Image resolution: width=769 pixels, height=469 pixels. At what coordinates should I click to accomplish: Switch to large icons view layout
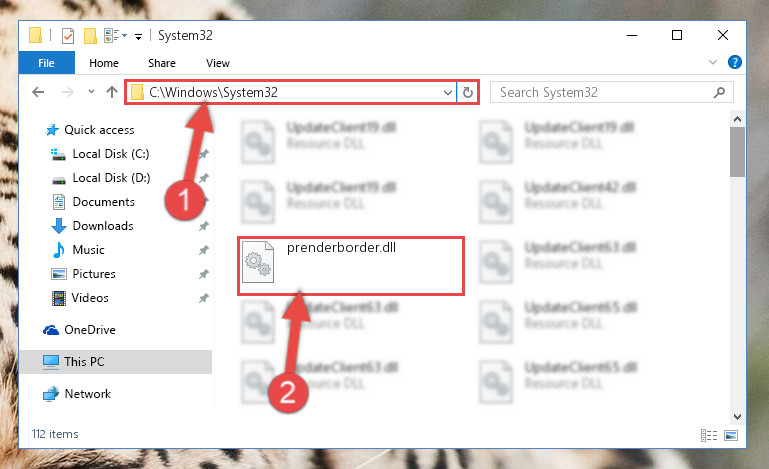731,435
